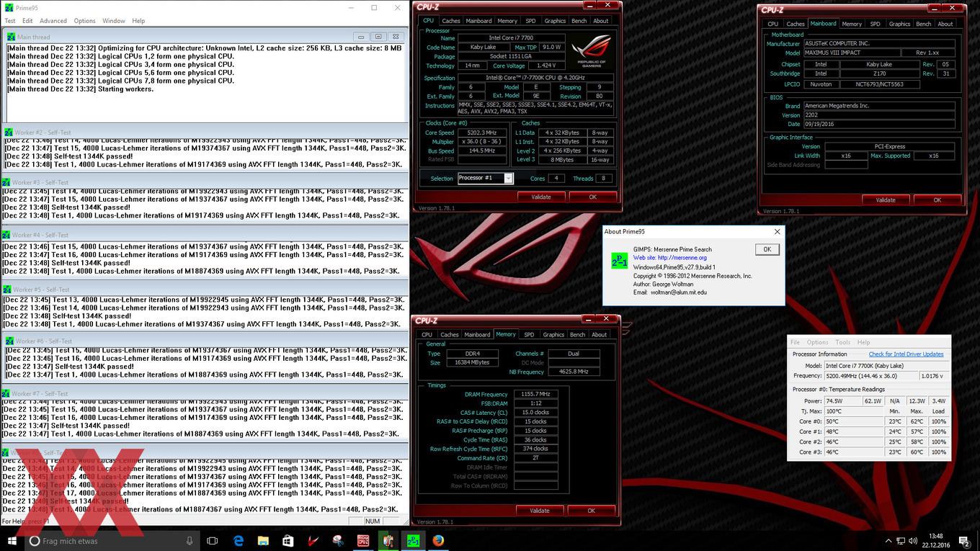The image size is (980, 551).
Task: Select SPD tab in CPU-Z Mainboard window
Action: 875,24
